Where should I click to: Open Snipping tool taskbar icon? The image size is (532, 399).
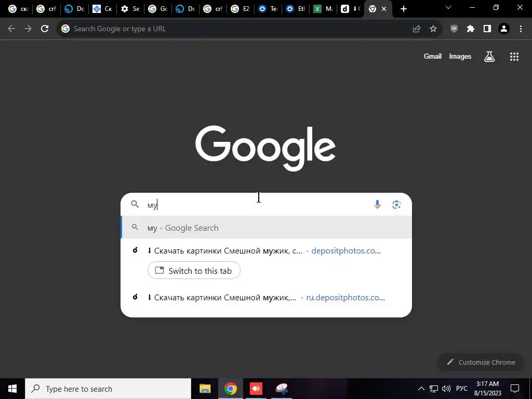pos(282,389)
